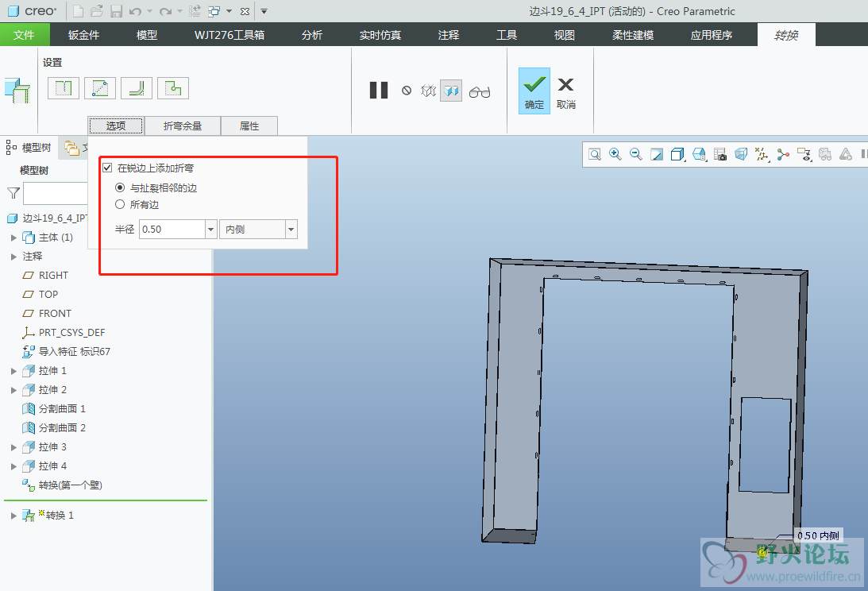Cancel with the 取消 X button
This screenshot has height=591, width=868.
click(565, 92)
